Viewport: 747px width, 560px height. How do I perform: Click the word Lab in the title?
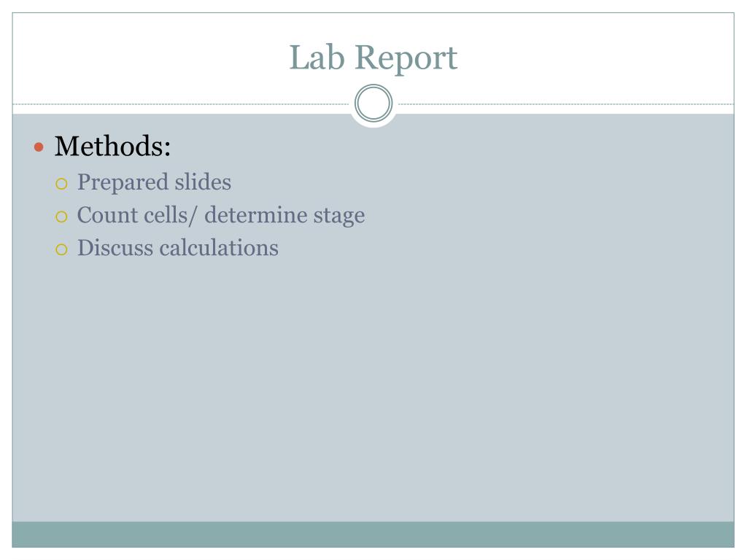(317, 58)
